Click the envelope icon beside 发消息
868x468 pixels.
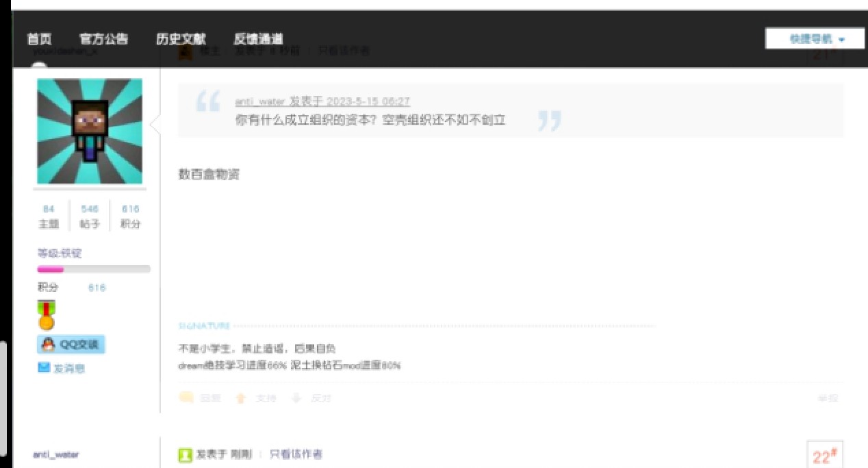click(x=44, y=368)
